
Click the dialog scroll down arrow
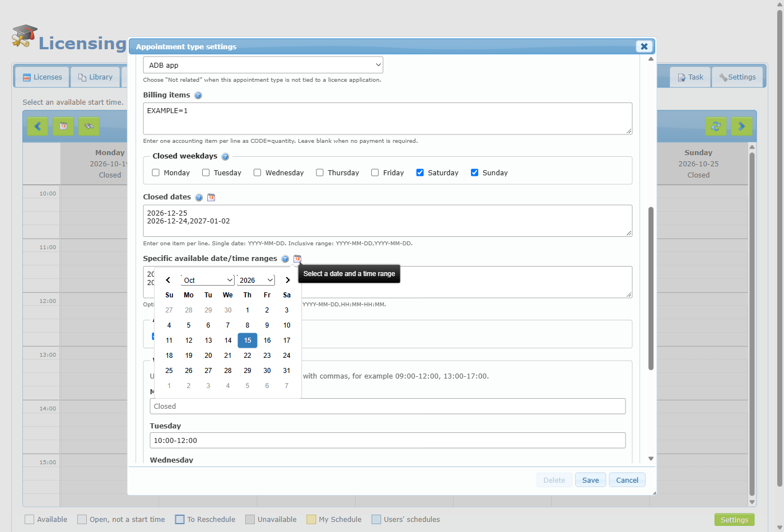(651, 459)
